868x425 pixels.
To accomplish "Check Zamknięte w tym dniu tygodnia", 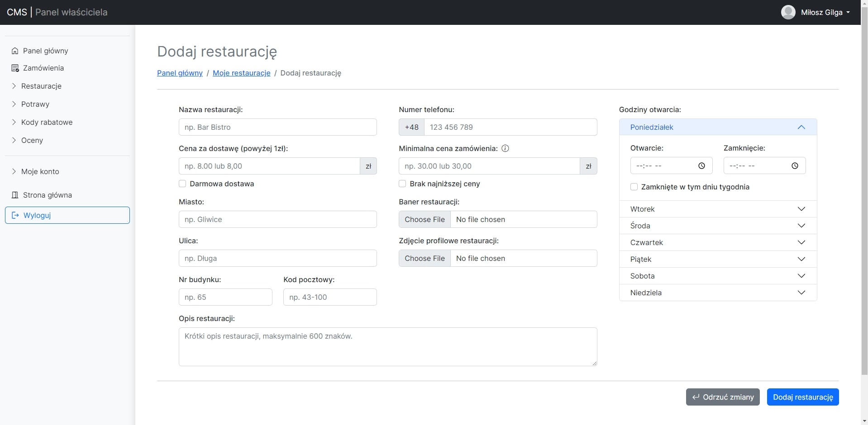I will click(x=634, y=187).
